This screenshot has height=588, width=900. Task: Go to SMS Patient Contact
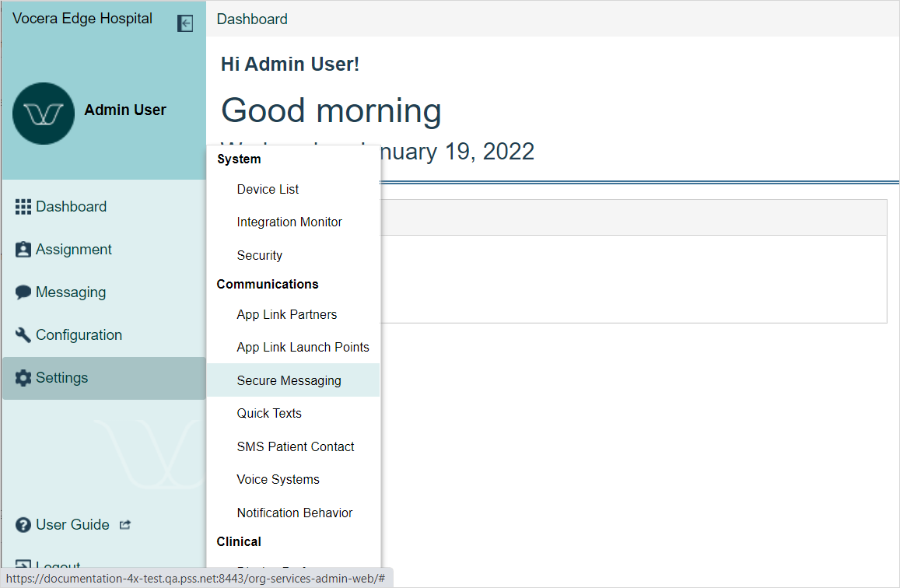pos(295,446)
